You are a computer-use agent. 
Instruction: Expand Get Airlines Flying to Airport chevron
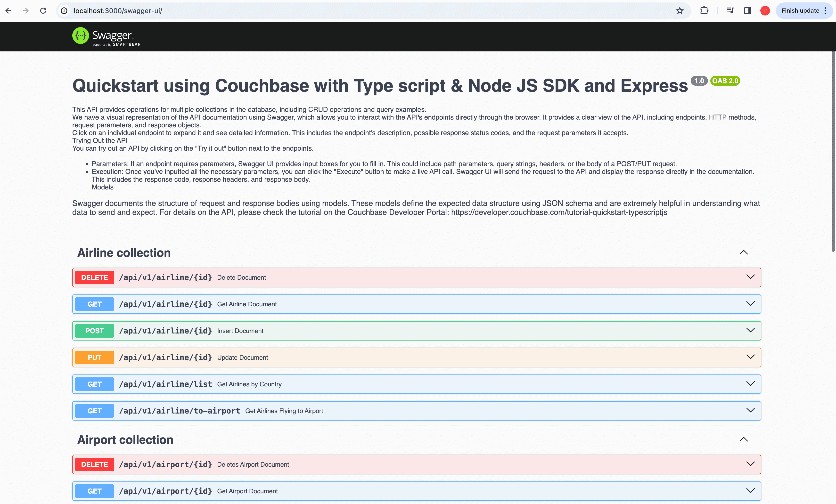[x=750, y=410]
